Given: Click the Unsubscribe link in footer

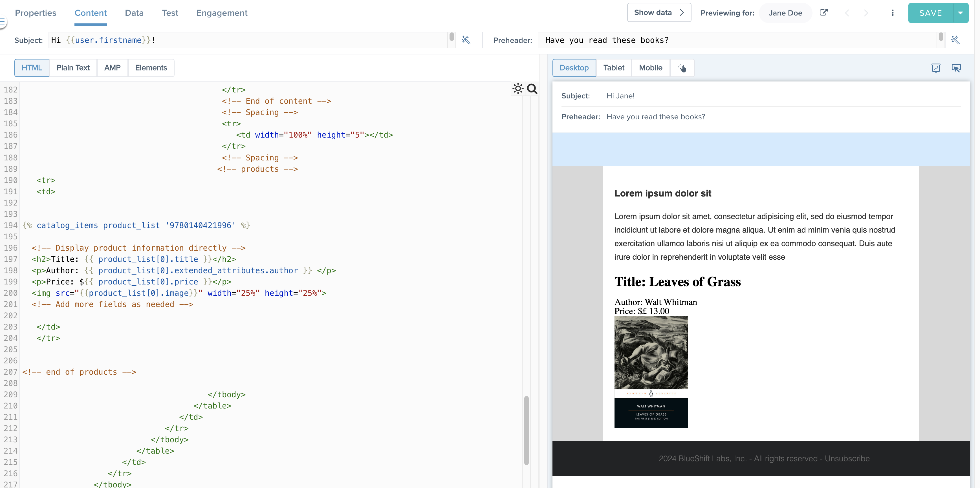Looking at the screenshot, I should (x=847, y=458).
